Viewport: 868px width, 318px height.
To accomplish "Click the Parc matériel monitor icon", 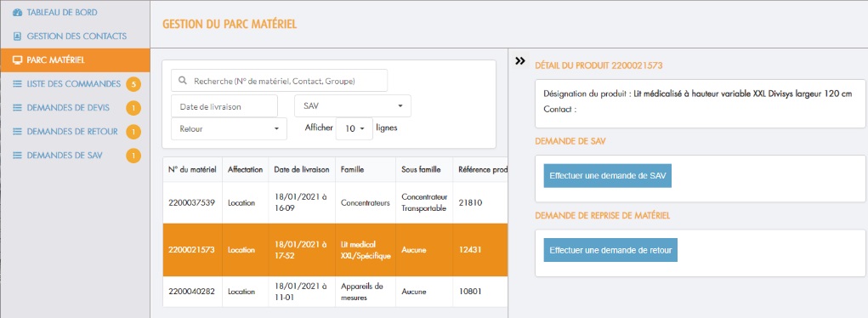I will pos(17,60).
